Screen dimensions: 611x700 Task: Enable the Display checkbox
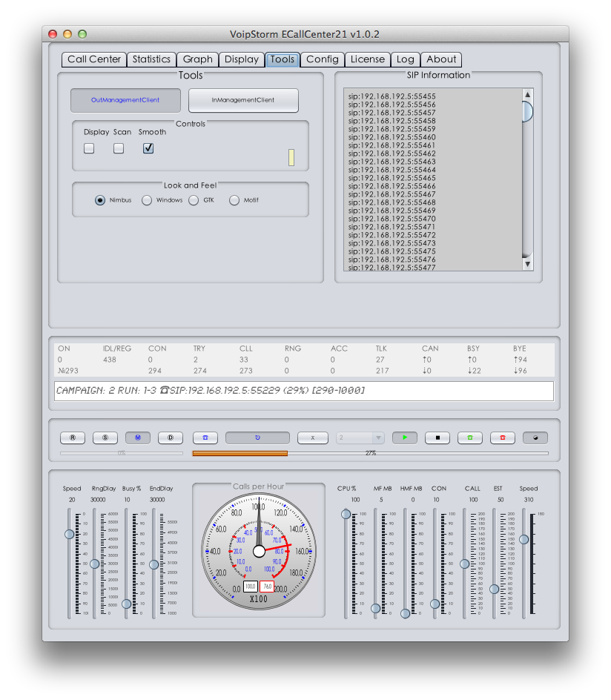pos(89,148)
